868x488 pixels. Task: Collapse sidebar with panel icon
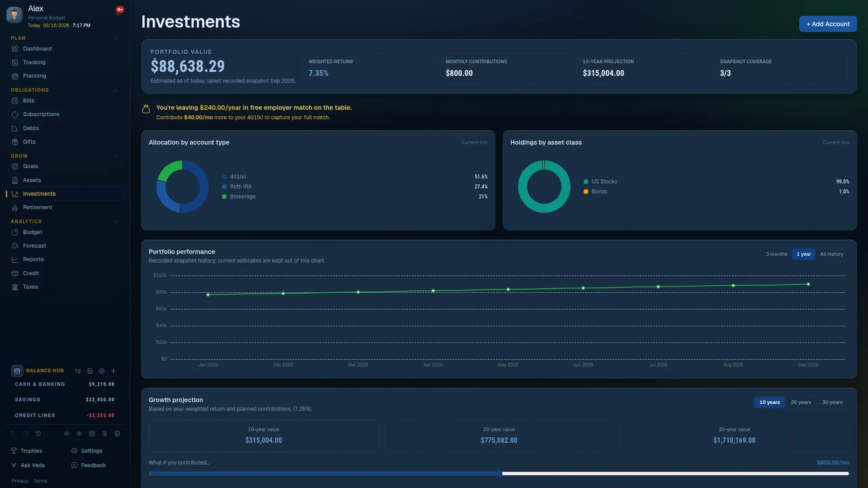tap(117, 434)
